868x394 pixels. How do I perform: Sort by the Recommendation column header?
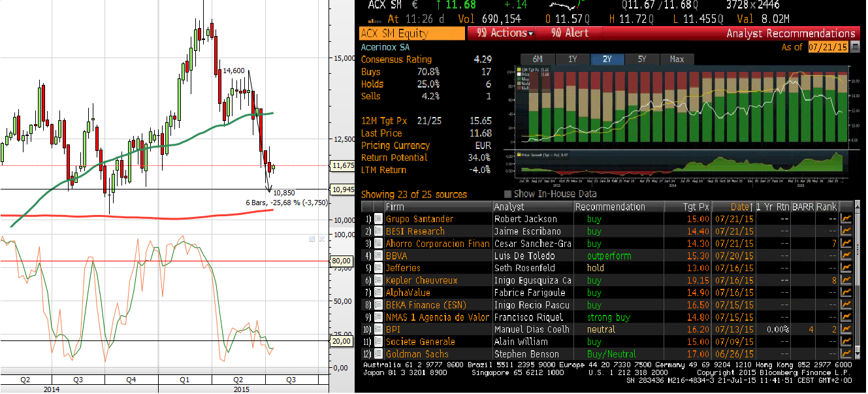pos(619,206)
